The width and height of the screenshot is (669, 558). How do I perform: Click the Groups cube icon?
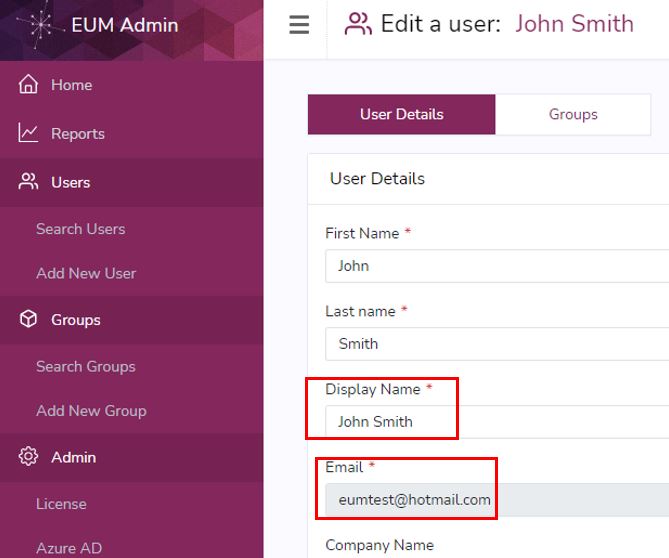pos(28,319)
